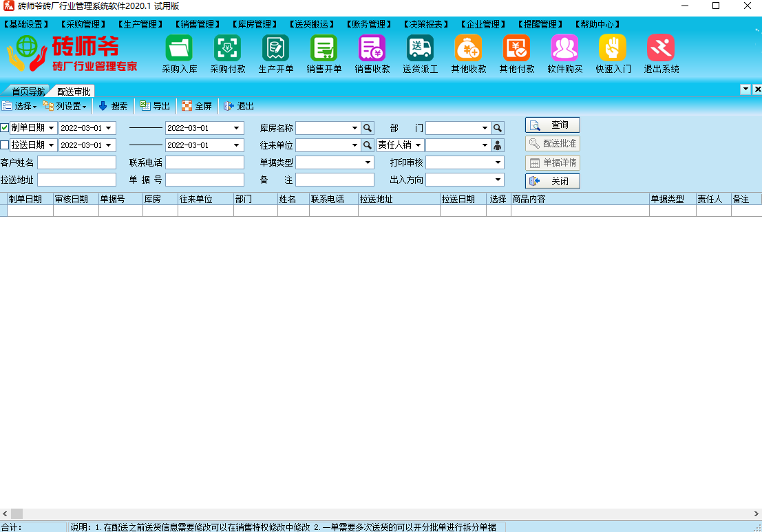Open the 列设置 column settings dropdown
762x532 pixels.
(65, 106)
